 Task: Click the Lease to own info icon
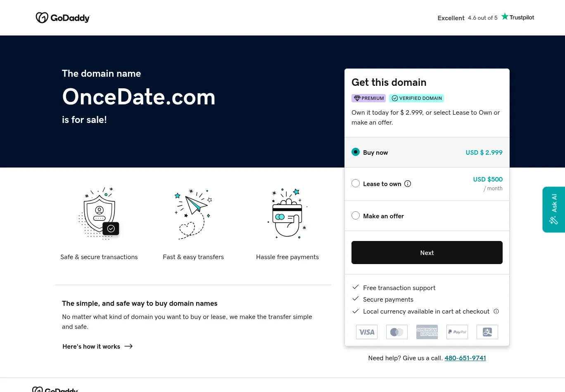click(408, 184)
